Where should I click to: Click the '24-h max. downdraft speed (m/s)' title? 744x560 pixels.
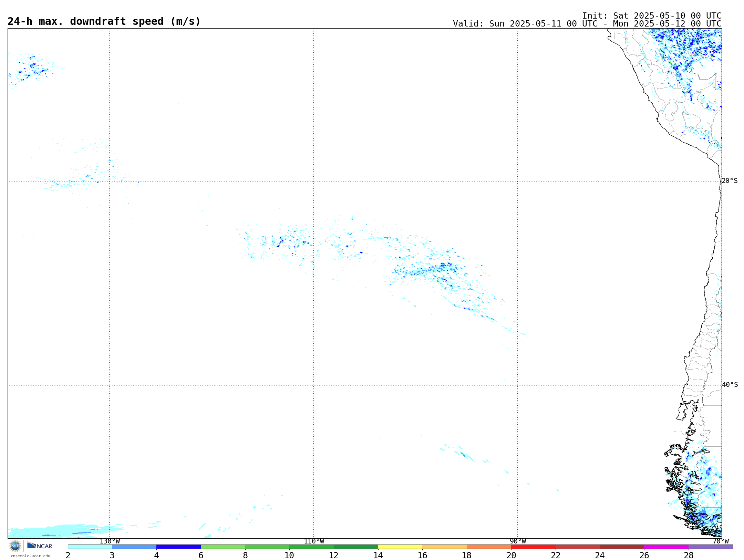[104, 22]
